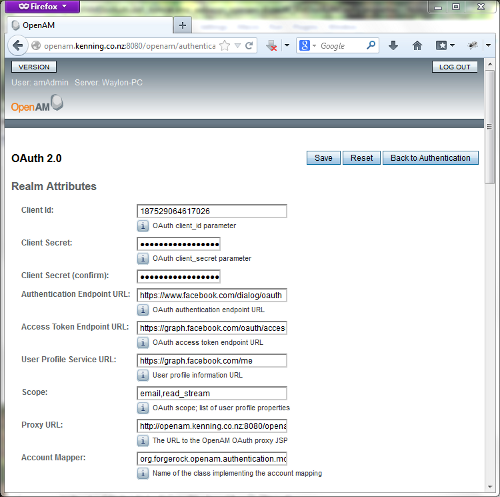
Task: Click the add-on icon at the toolbar's right
Action: 473,46
